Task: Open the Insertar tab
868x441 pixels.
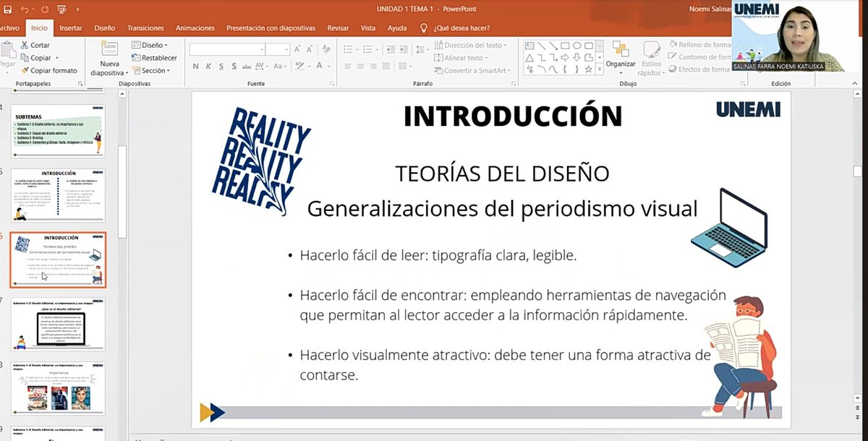Action: pos(71,28)
